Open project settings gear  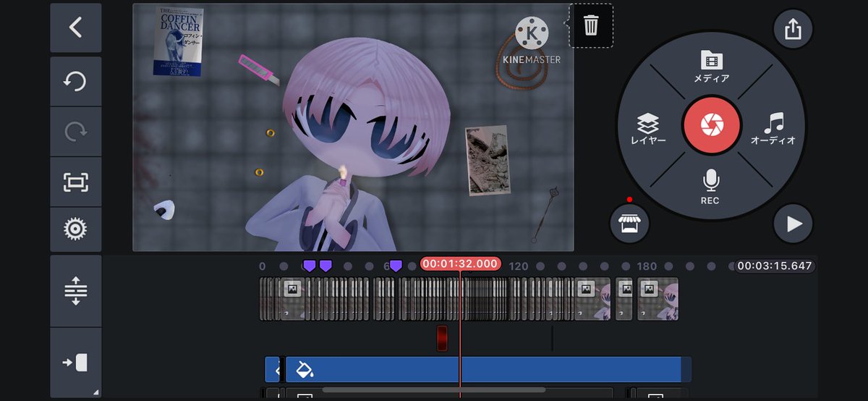tap(75, 229)
